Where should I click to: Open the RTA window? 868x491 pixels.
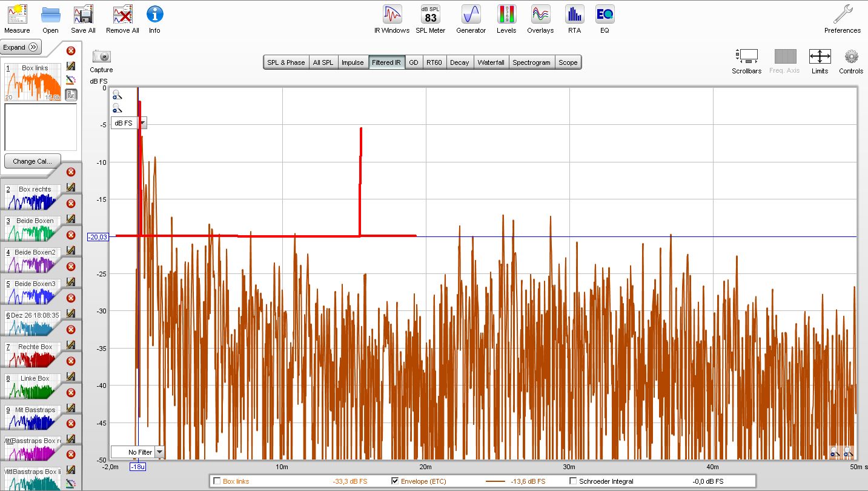574,18
